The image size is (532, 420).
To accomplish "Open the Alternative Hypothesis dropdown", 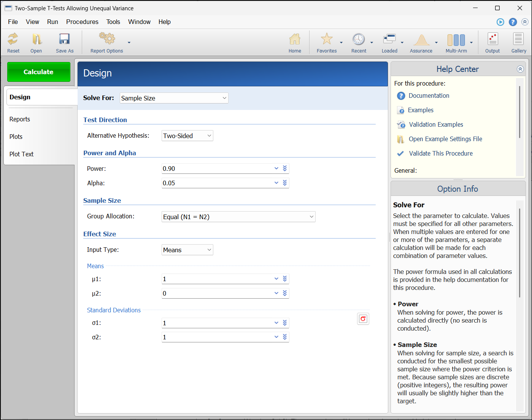I will 187,136.
